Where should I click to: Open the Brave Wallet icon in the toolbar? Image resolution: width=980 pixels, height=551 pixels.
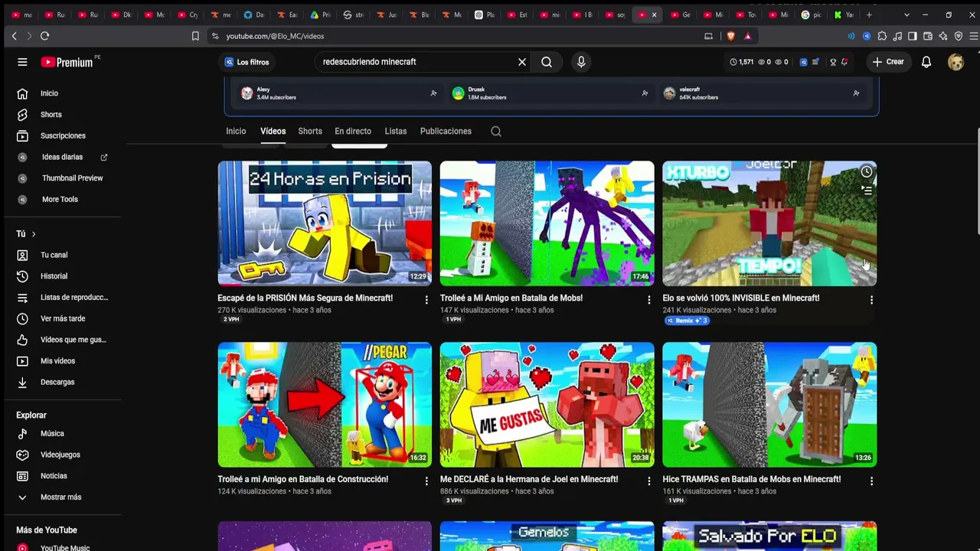tap(928, 36)
